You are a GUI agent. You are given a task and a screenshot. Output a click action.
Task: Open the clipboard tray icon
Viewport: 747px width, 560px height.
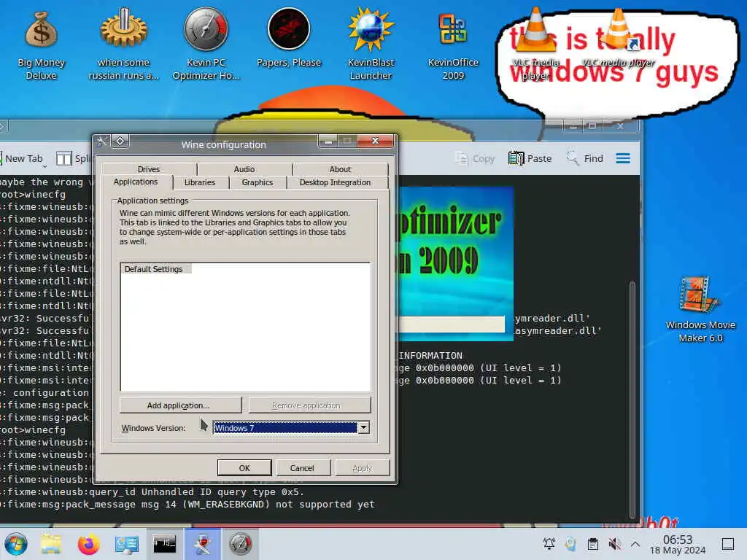pyautogui.click(x=593, y=544)
